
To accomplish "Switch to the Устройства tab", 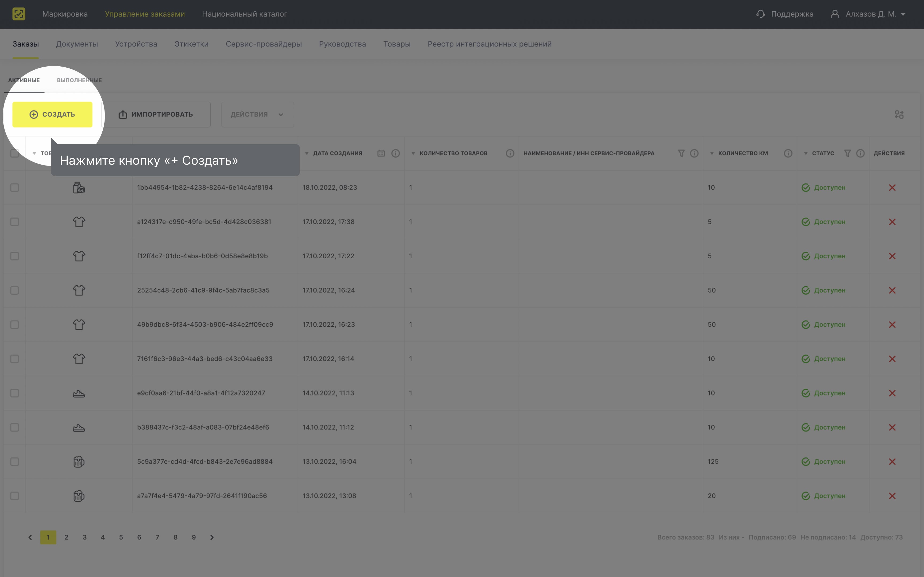I will 136,44.
